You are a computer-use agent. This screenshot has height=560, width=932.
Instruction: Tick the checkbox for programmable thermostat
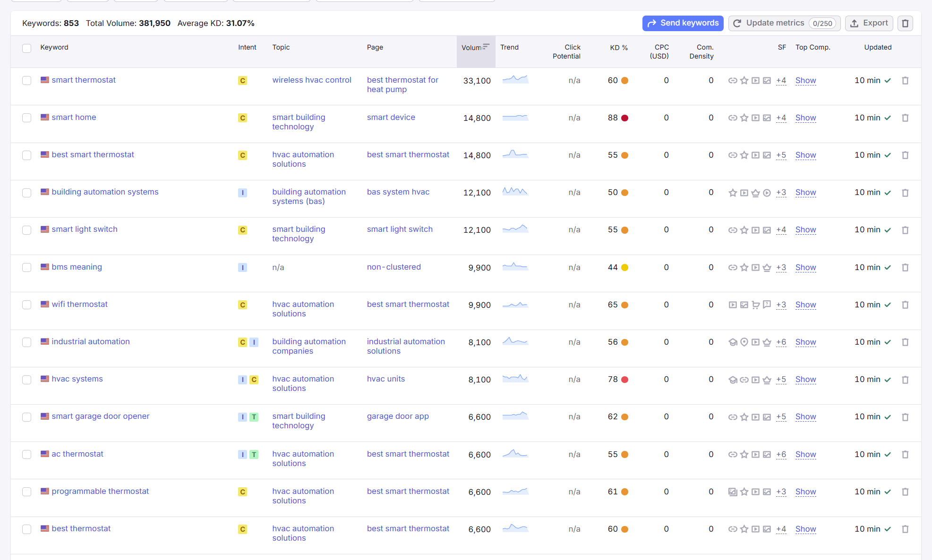click(x=27, y=492)
